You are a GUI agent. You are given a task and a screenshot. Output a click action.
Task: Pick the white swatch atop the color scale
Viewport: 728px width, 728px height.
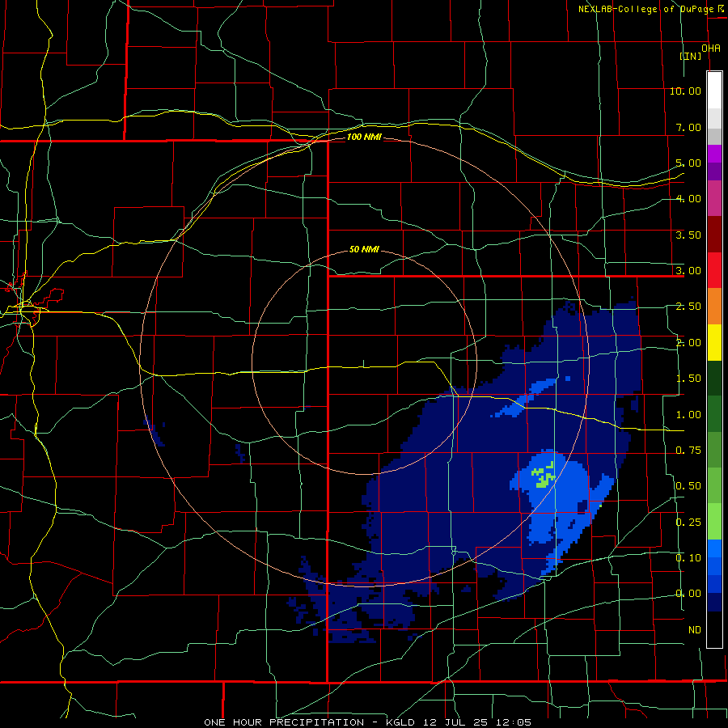(x=714, y=91)
